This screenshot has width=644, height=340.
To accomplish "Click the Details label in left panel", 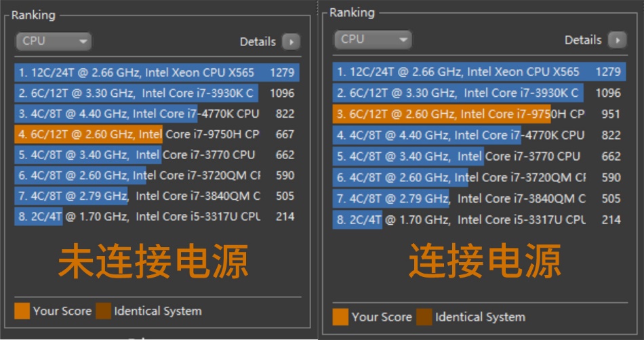I will (x=258, y=42).
